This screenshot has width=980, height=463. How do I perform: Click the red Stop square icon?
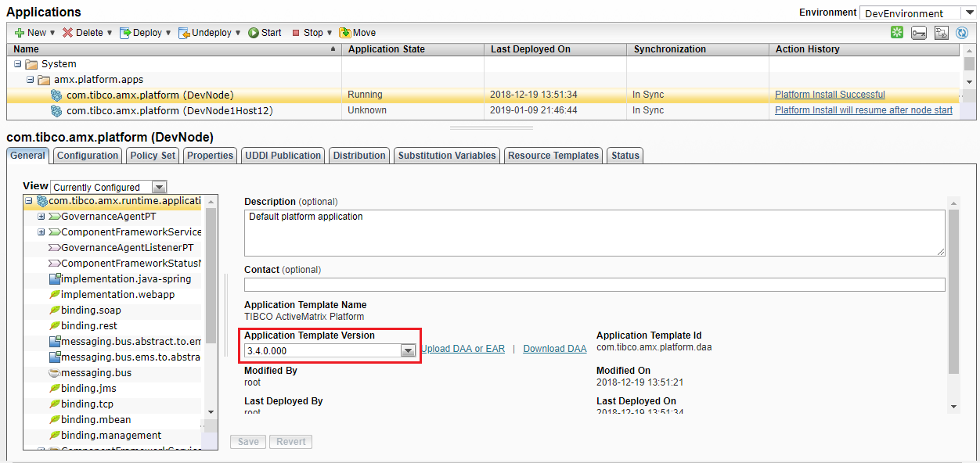296,33
